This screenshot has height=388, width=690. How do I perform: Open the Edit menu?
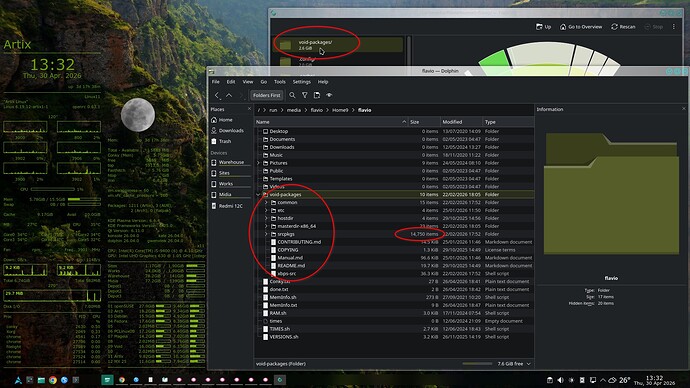(231, 82)
